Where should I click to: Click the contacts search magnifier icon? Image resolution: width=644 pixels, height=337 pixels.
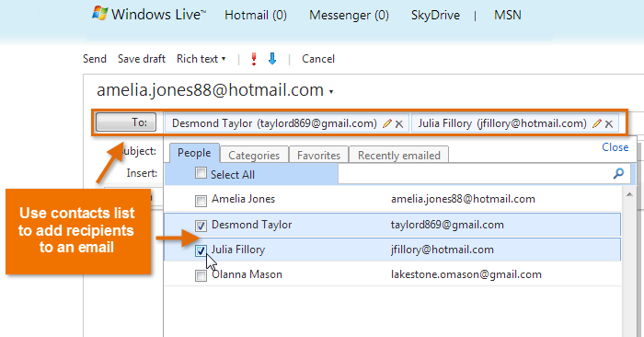618,173
